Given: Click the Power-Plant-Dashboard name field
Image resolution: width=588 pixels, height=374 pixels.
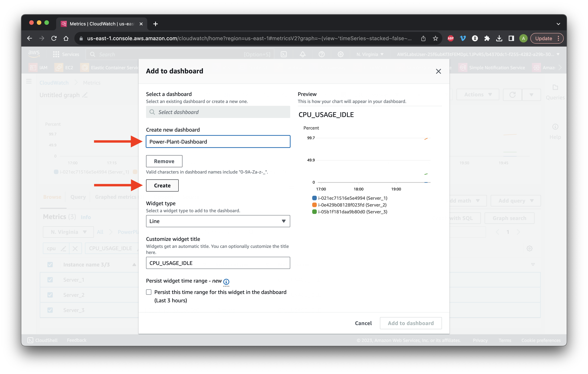Looking at the screenshot, I should [x=218, y=142].
